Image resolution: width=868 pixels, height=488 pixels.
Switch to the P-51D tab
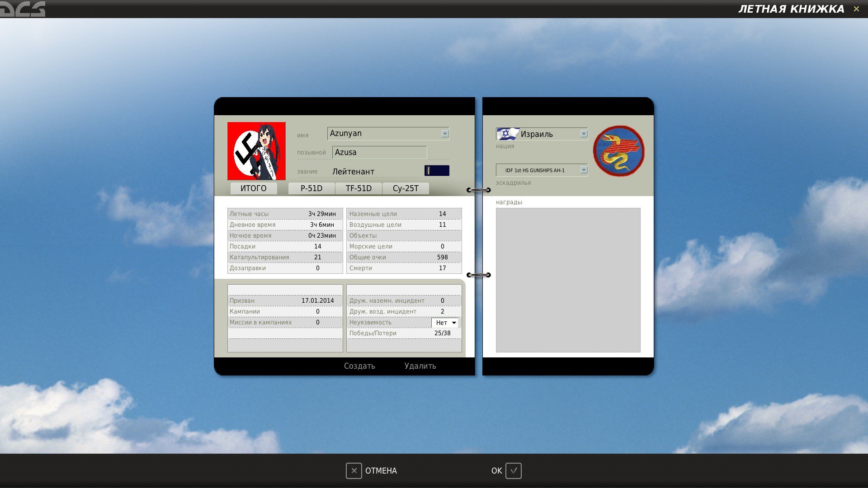point(311,188)
